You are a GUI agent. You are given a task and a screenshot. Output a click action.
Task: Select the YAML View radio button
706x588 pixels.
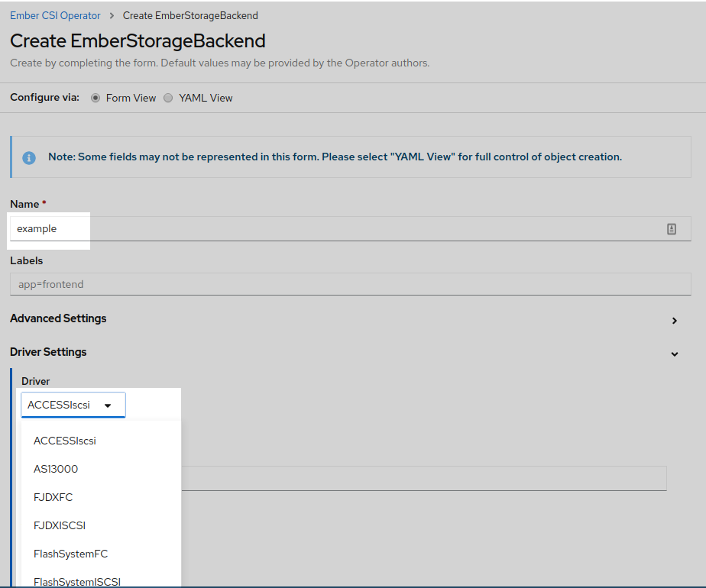coord(168,98)
